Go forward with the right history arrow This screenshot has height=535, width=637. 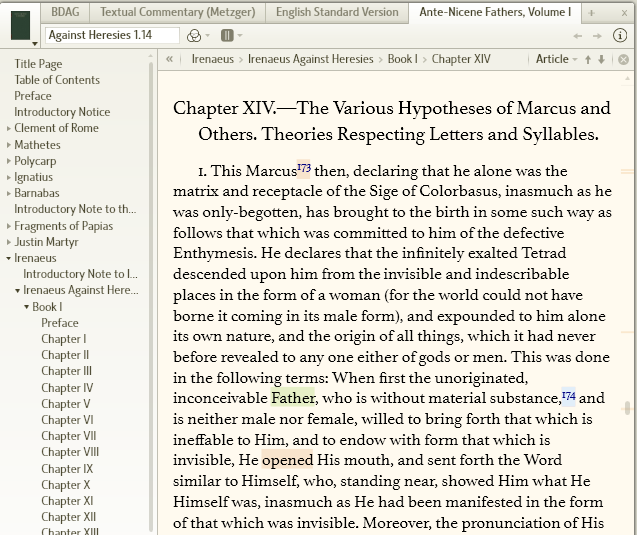pyautogui.click(x=597, y=36)
